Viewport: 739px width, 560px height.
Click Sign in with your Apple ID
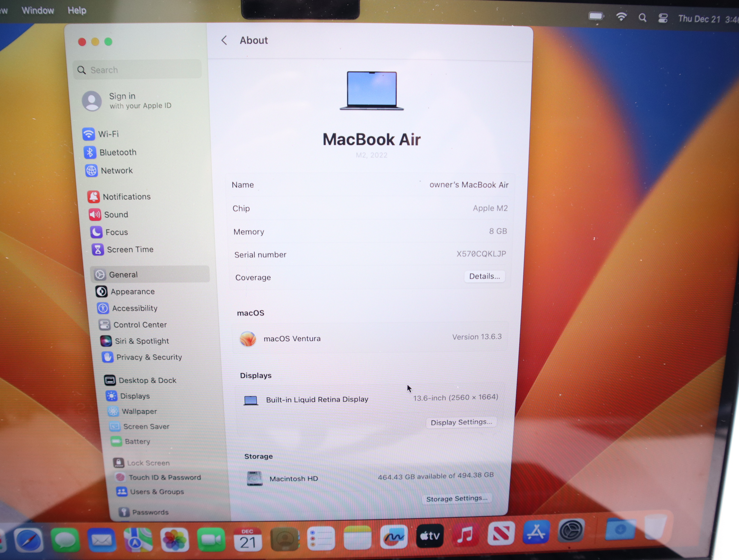tap(127, 101)
